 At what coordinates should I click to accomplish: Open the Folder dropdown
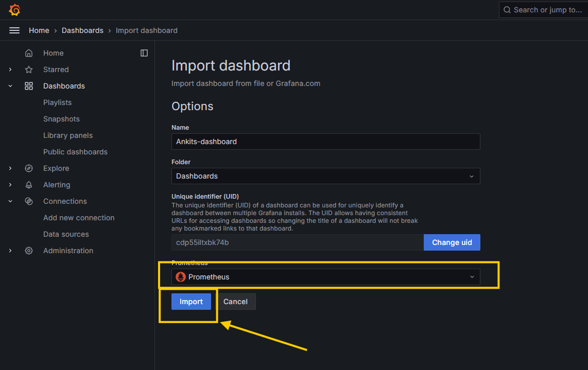click(x=325, y=176)
